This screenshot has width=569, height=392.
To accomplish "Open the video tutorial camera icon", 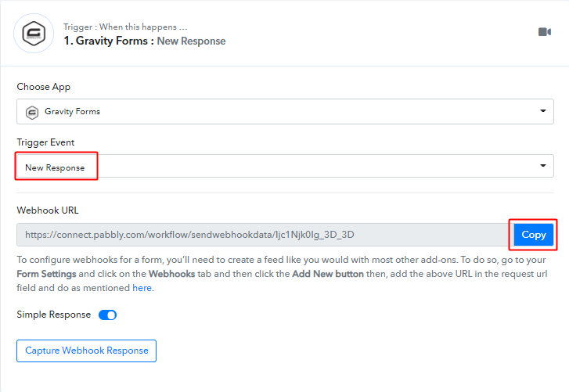I will (x=544, y=32).
